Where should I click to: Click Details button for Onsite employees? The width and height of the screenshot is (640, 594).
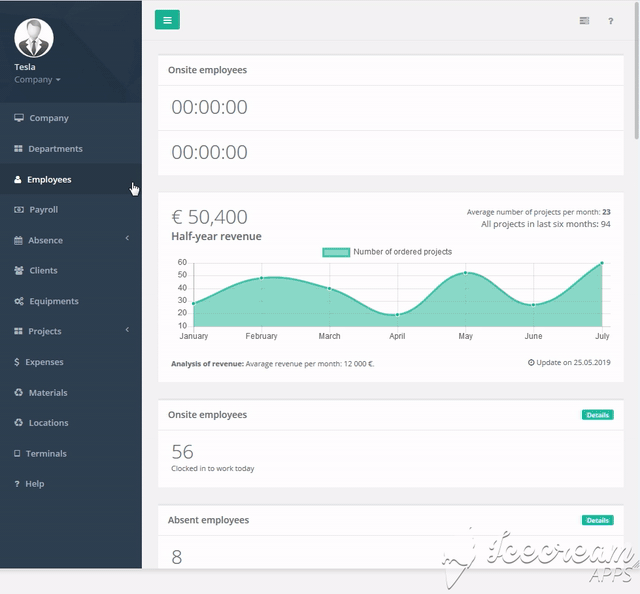(x=598, y=415)
